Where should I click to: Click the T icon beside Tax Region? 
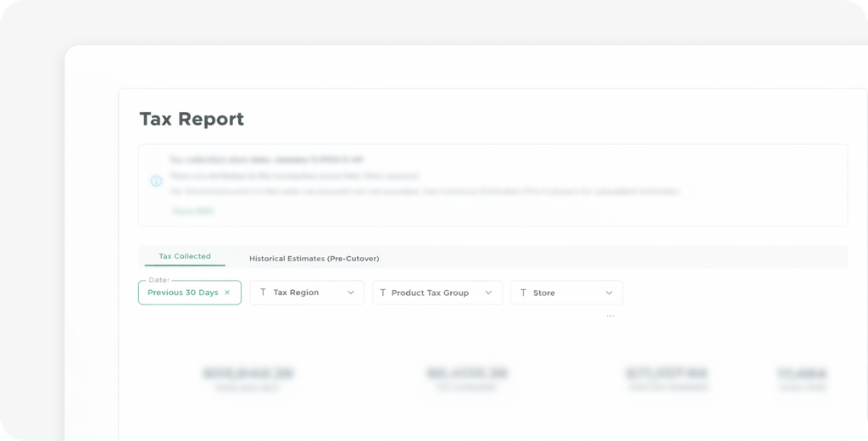pos(263,292)
